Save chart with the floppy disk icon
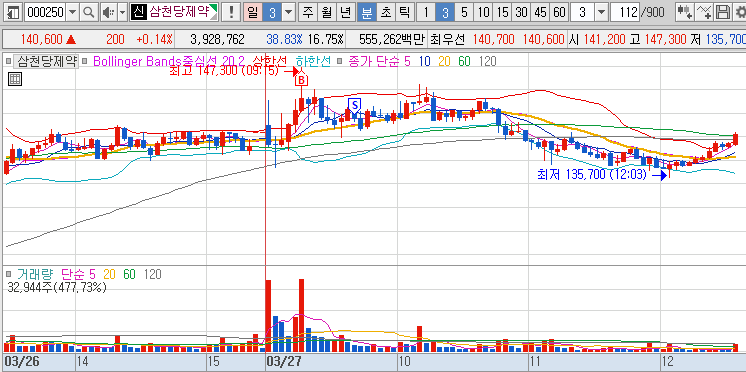The image size is (746, 372). tap(722, 12)
